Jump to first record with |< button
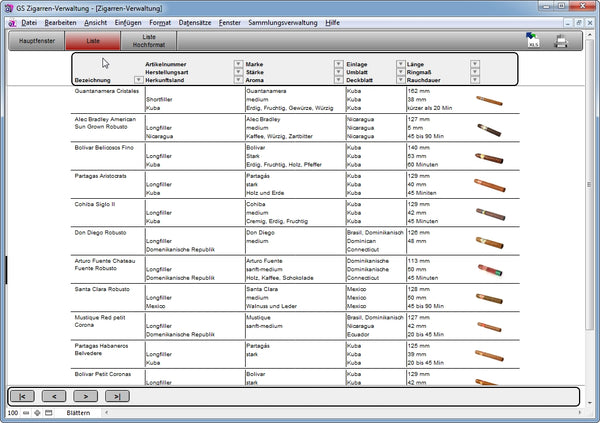 (22, 396)
